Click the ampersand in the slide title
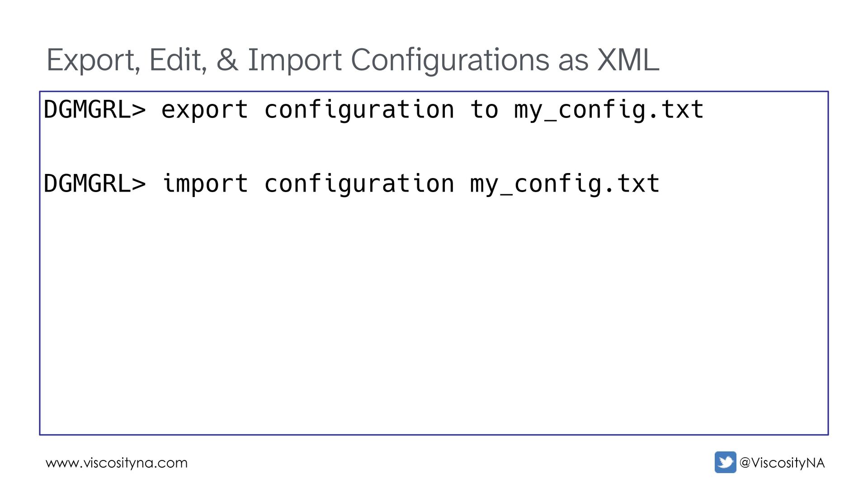 (x=227, y=60)
